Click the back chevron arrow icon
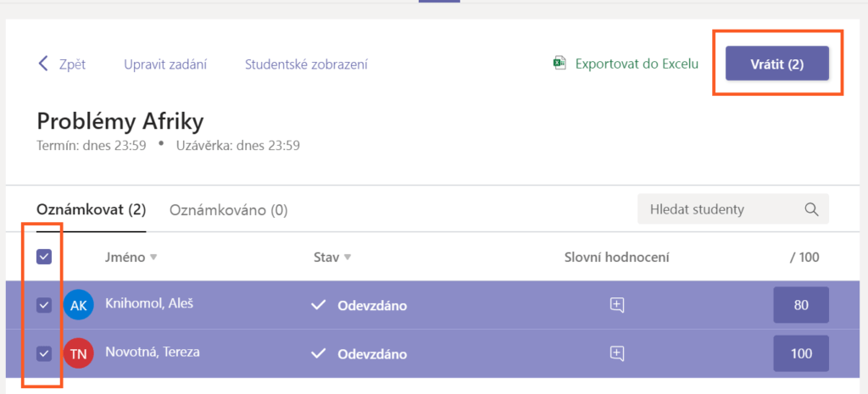The width and height of the screenshot is (868, 394). (x=43, y=64)
